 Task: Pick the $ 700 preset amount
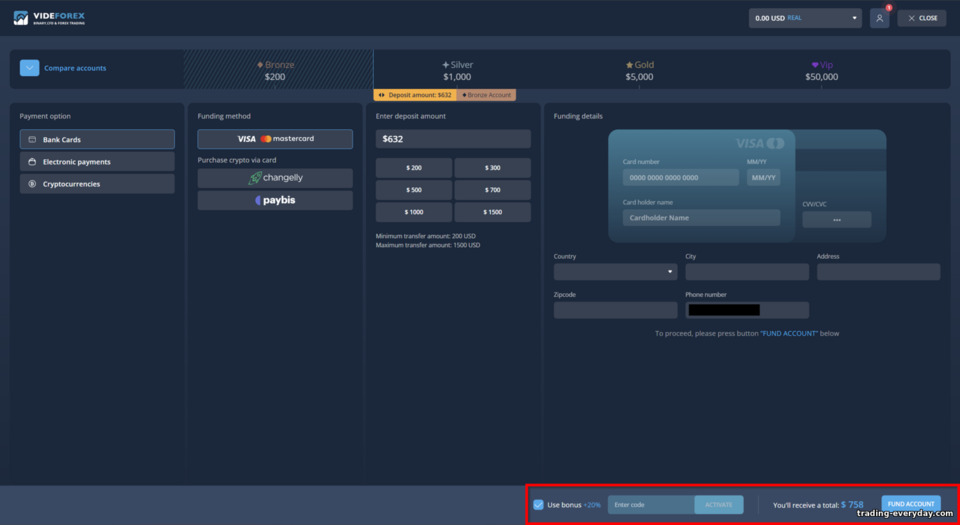pos(492,190)
